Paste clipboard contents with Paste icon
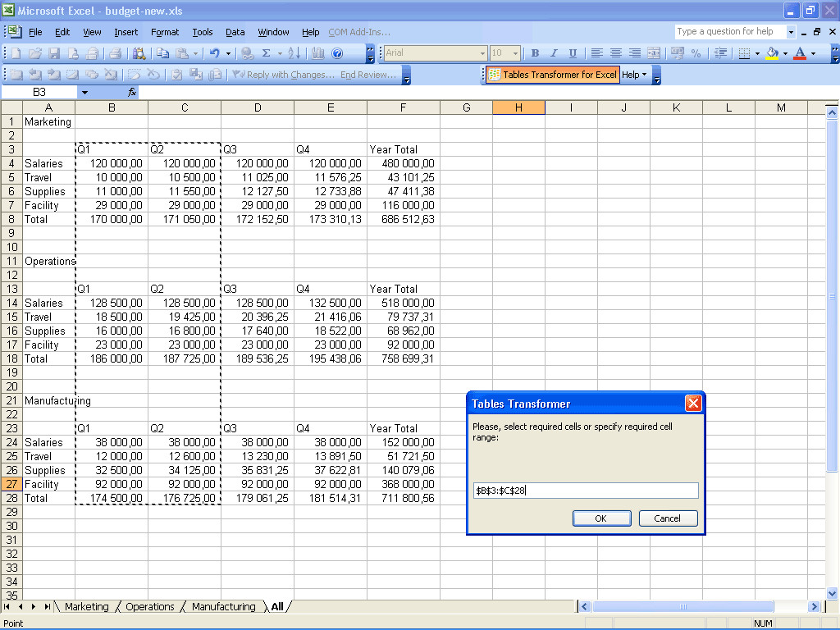This screenshot has width=840, height=630. coord(182,53)
